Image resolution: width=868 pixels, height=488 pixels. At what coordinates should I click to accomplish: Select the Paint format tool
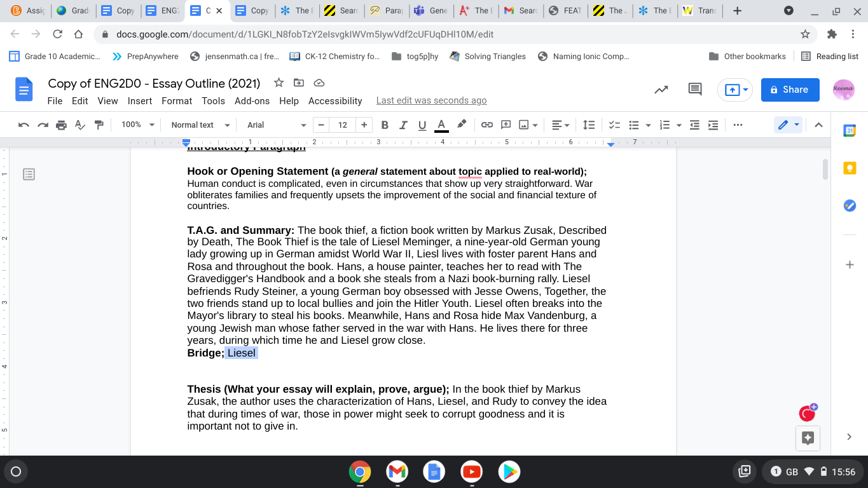point(99,125)
